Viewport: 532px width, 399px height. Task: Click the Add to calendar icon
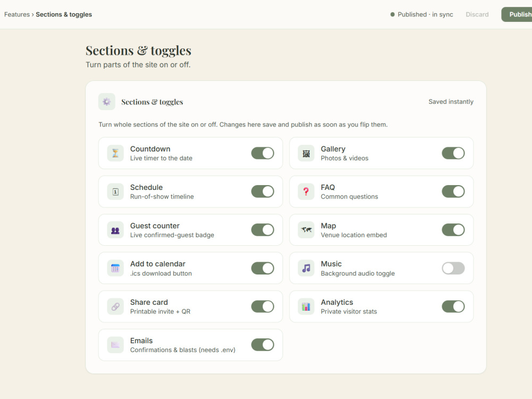click(115, 268)
